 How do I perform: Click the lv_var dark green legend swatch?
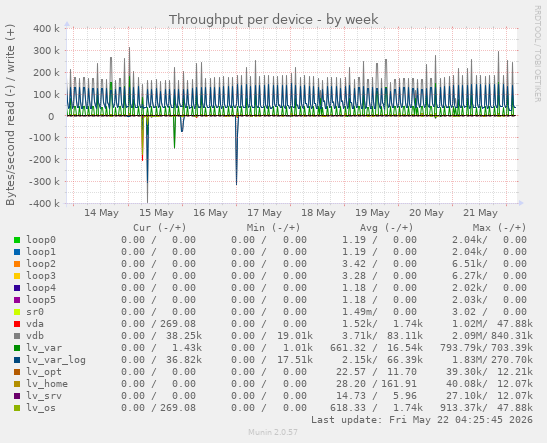coord(17,348)
